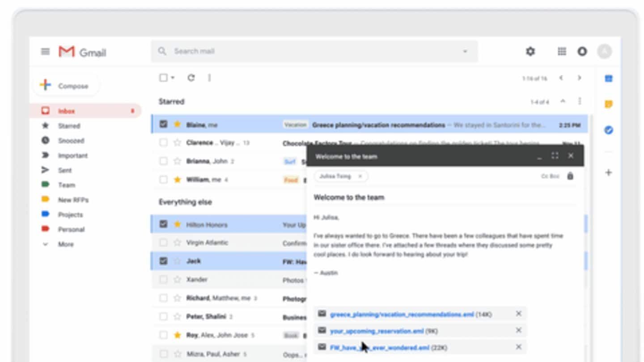Viewport: 644px width, 362px height.
Task: Uncheck the Jack email checkbox
Action: [x=163, y=261]
